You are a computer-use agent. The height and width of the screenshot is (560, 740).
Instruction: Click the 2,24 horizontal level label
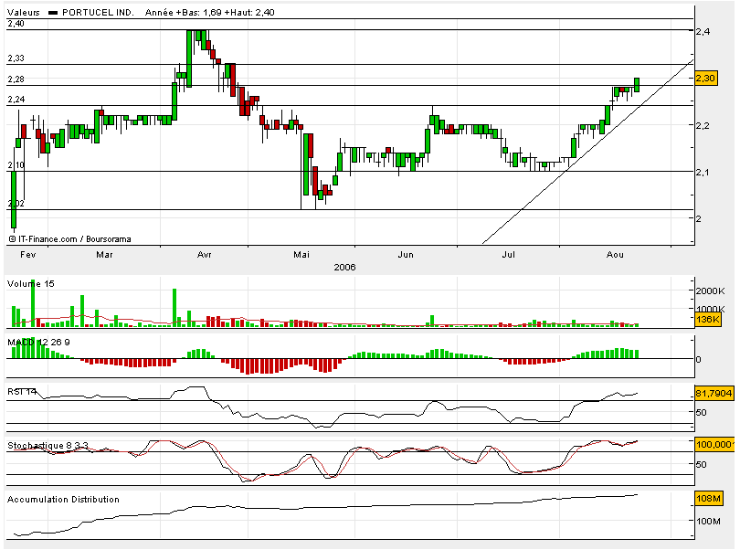[x=16, y=100]
